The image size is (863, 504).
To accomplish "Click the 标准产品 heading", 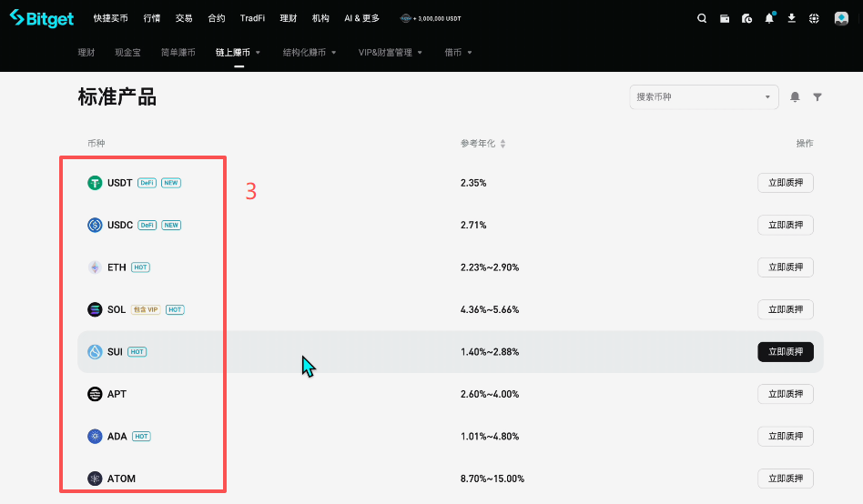I will 117,96.
